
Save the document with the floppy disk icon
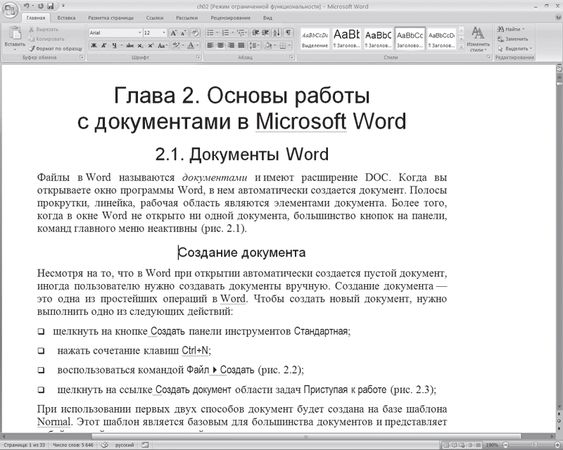point(51,6)
